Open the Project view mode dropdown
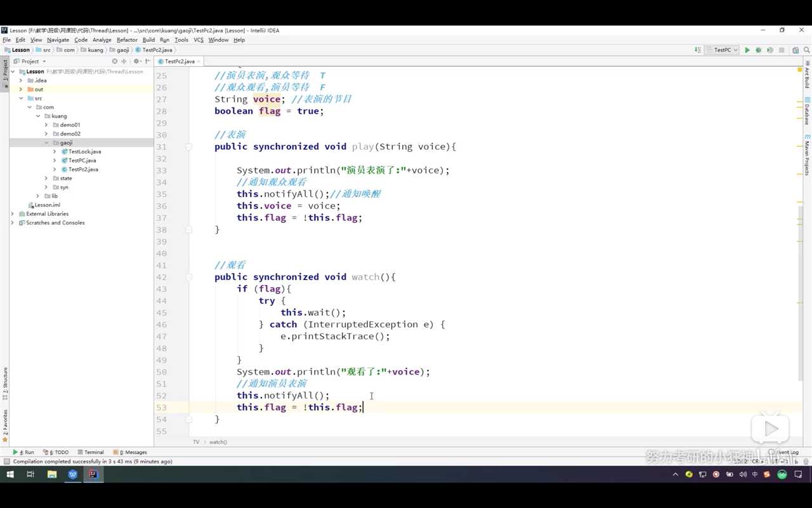The image size is (812, 508). click(x=30, y=62)
